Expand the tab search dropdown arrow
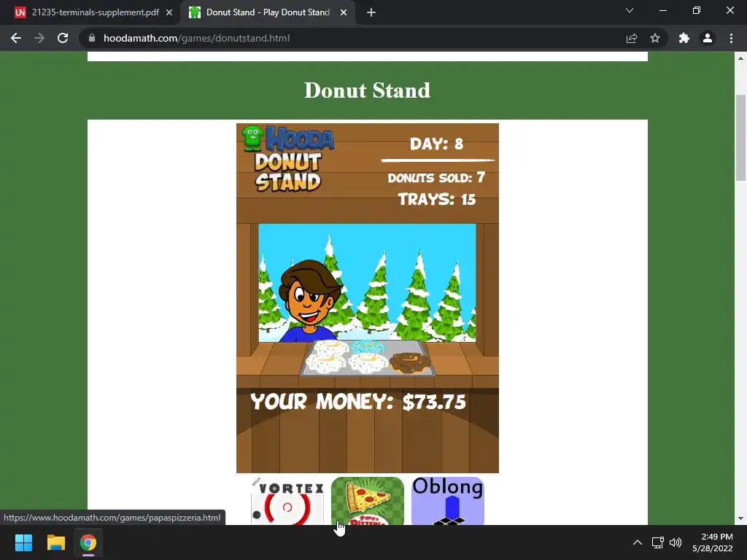 [630, 10]
